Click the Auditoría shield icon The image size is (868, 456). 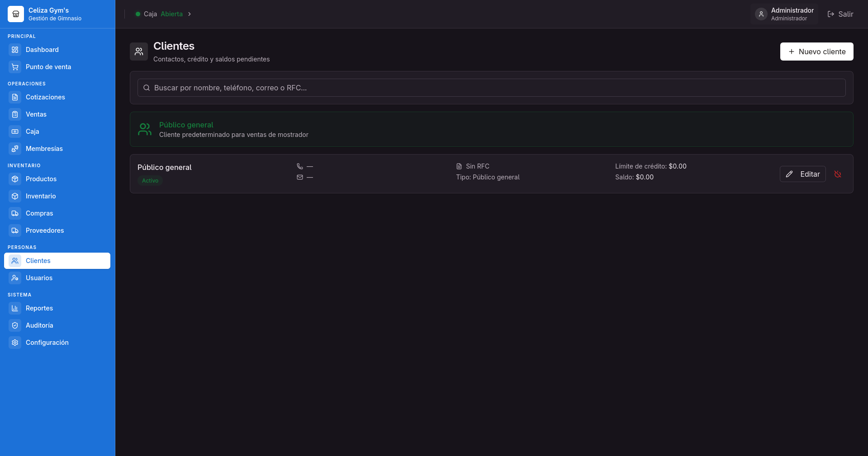click(x=15, y=325)
